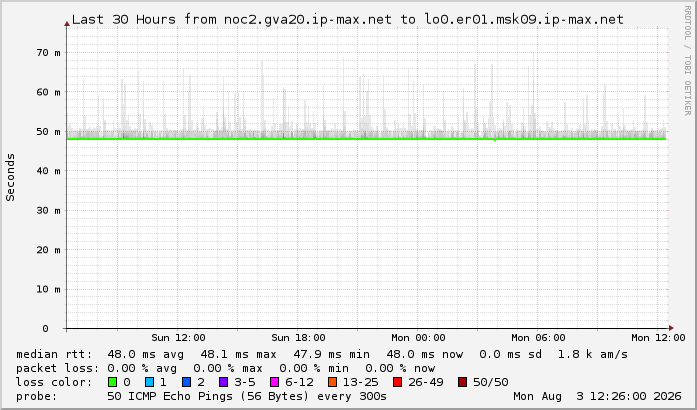Click the '40 m' y-axis tick label
Viewport: 697px width, 410px height.
[48, 171]
